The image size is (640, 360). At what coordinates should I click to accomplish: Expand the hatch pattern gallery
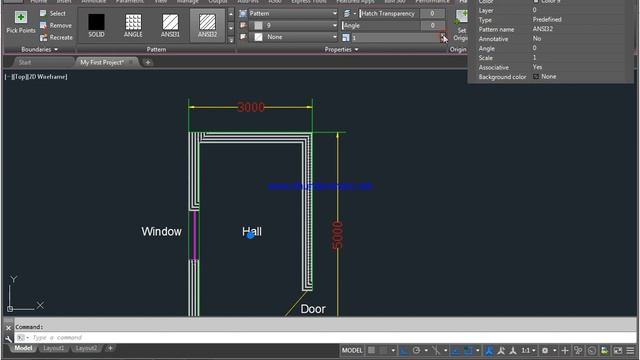(x=231, y=40)
